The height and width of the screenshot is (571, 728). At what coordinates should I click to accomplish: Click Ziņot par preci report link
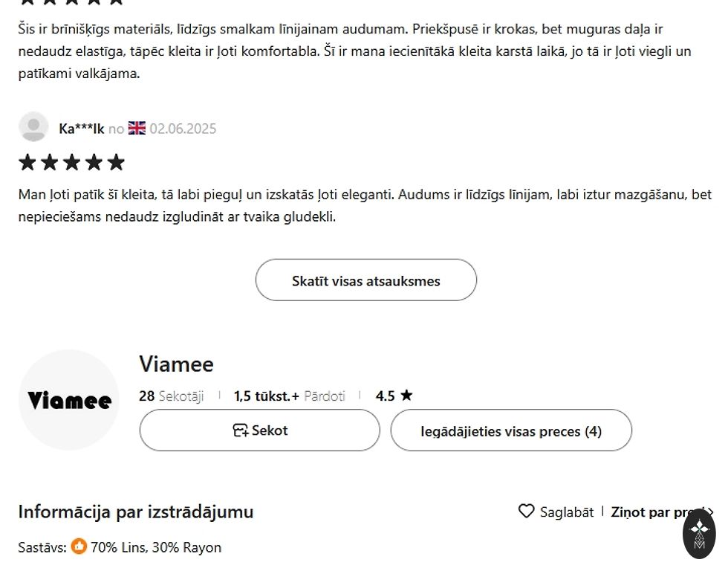(655, 512)
